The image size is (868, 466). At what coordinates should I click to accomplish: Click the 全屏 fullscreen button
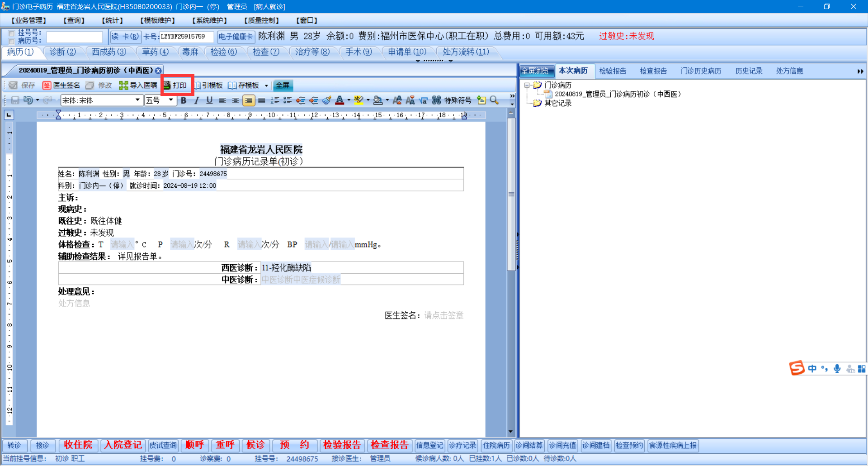click(x=283, y=86)
